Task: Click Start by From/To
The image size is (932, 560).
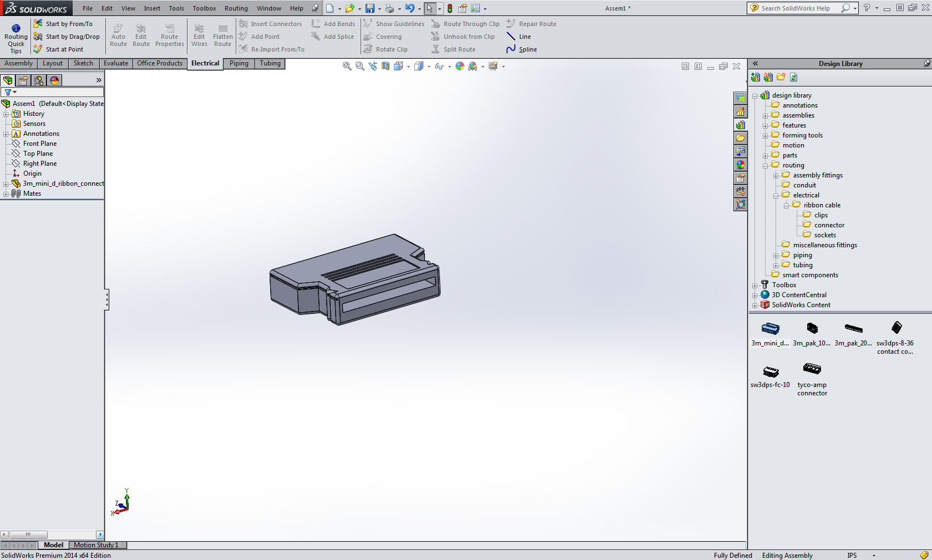Action: tap(63, 24)
